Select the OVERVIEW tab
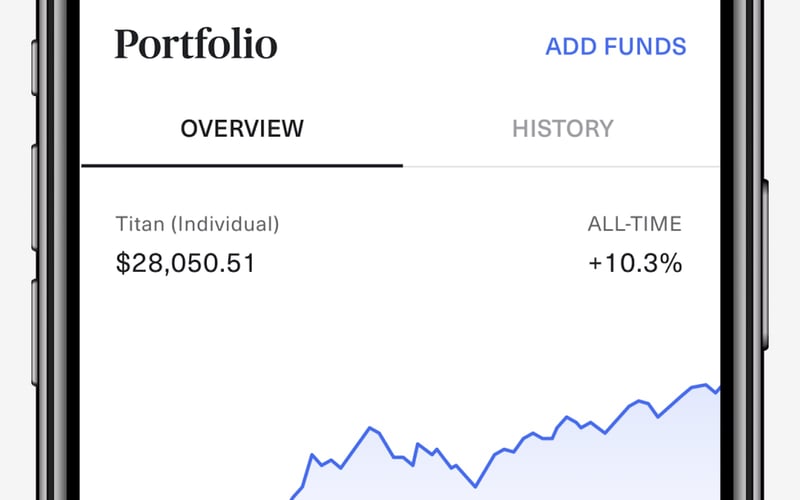800x500 pixels. pyautogui.click(x=242, y=129)
